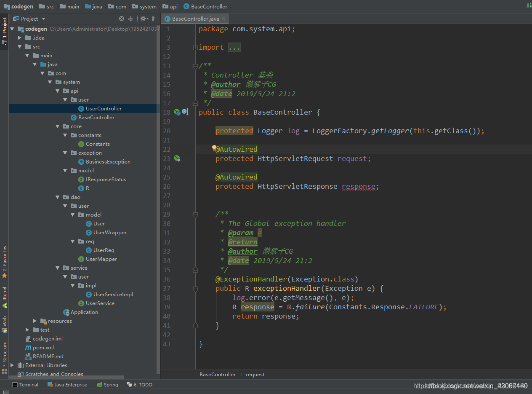Toggle the 1: Project side tab
Image resolution: width=532 pixels, height=394 pixels.
(5, 31)
